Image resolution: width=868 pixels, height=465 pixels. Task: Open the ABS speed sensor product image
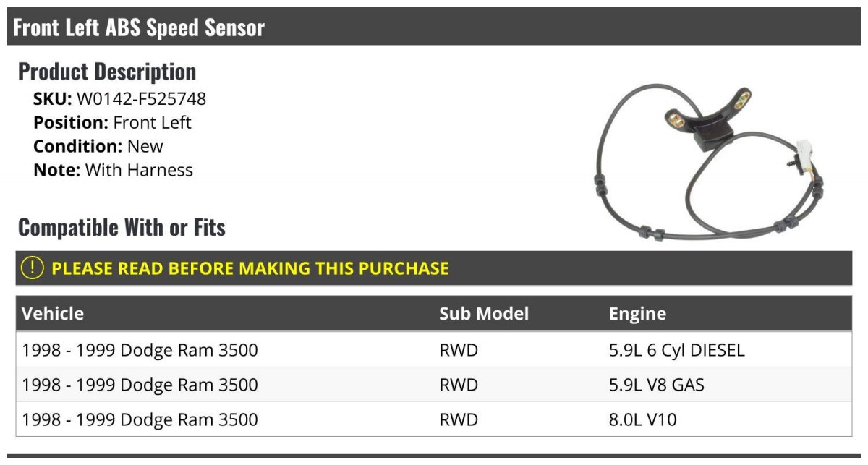point(710,163)
